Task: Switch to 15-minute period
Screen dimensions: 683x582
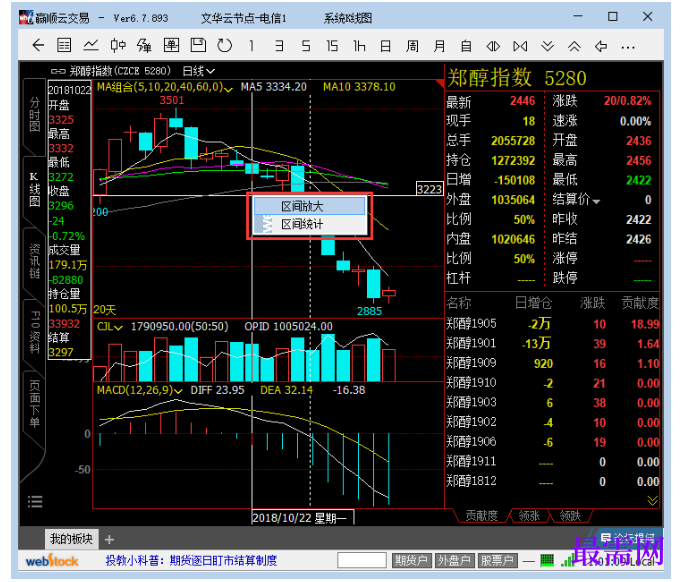Action: [x=332, y=46]
